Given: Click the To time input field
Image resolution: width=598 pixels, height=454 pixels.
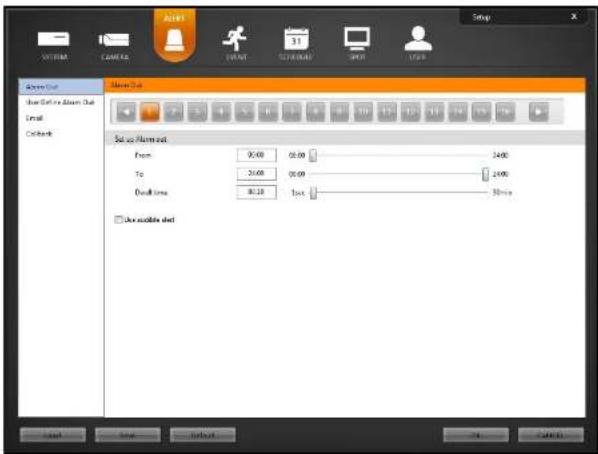Looking at the screenshot, I should point(256,174).
